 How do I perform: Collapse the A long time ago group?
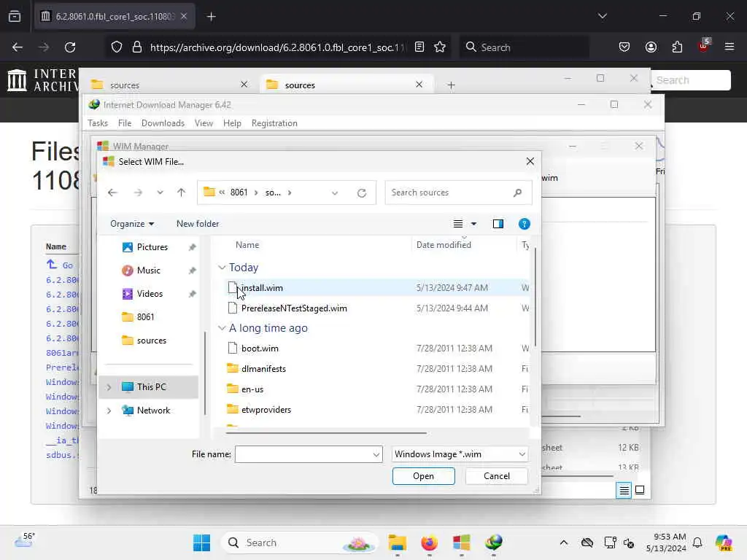coord(222,328)
